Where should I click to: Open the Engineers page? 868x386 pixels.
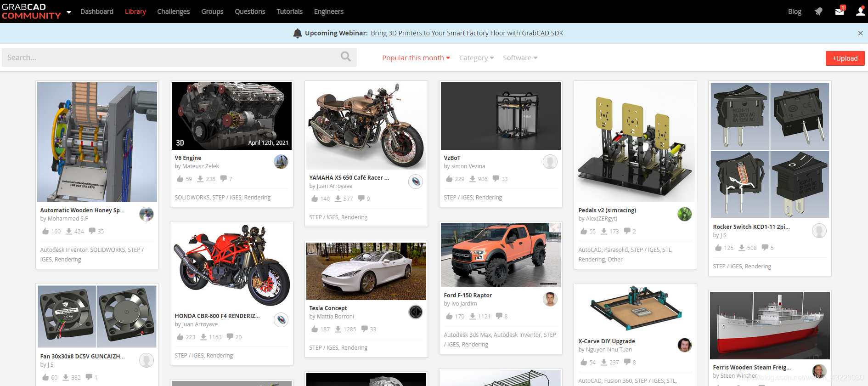click(x=329, y=11)
